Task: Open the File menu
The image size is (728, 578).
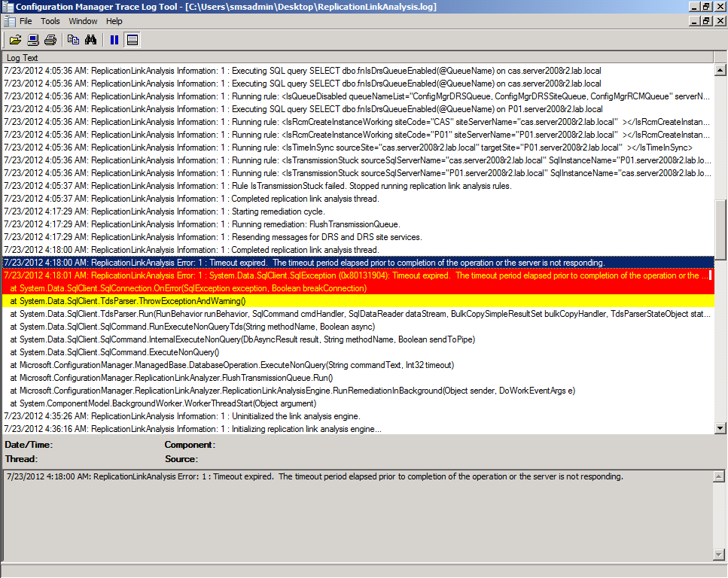Action: 26,21
